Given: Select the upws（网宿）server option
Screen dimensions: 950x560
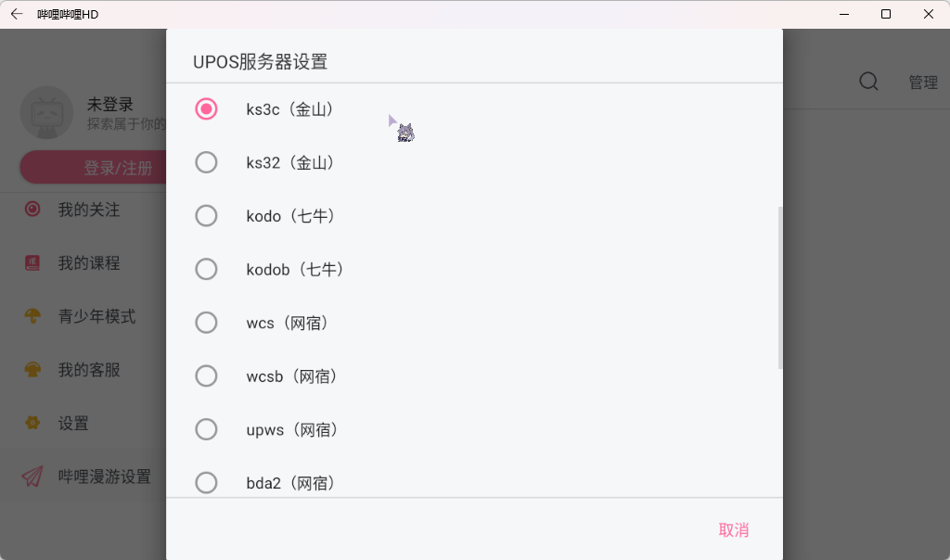Looking at the screenshot, I should tap(206, 429).
